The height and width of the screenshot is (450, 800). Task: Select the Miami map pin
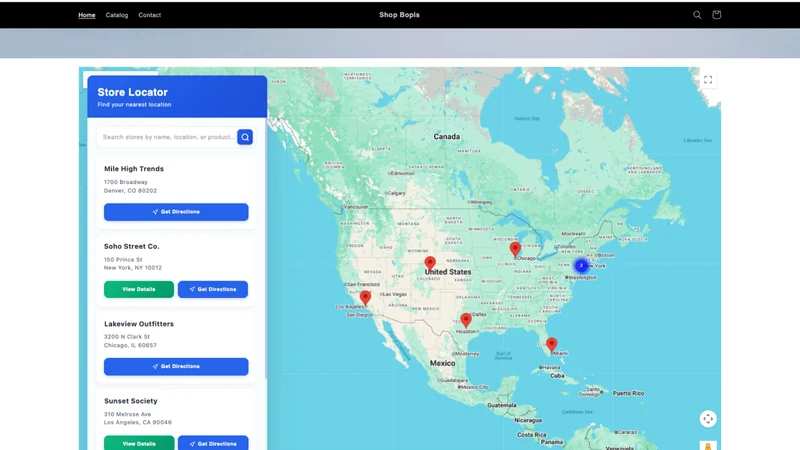[552, 345]
